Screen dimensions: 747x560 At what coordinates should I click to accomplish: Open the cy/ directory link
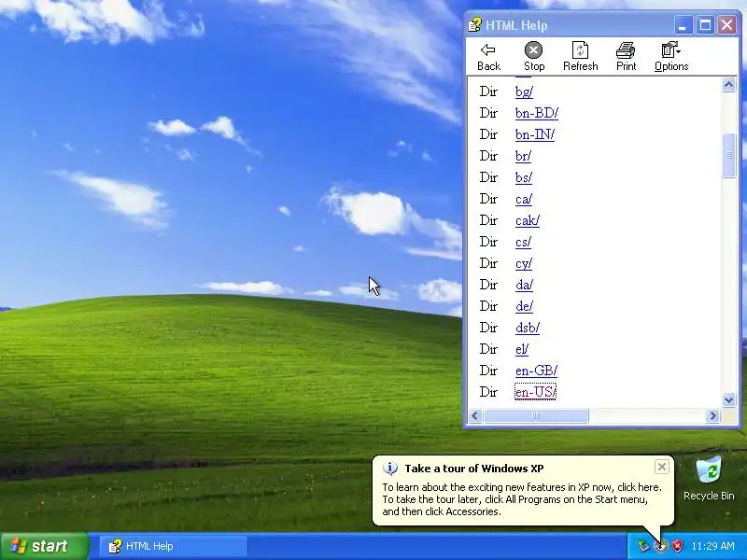[x=524, y=263]
